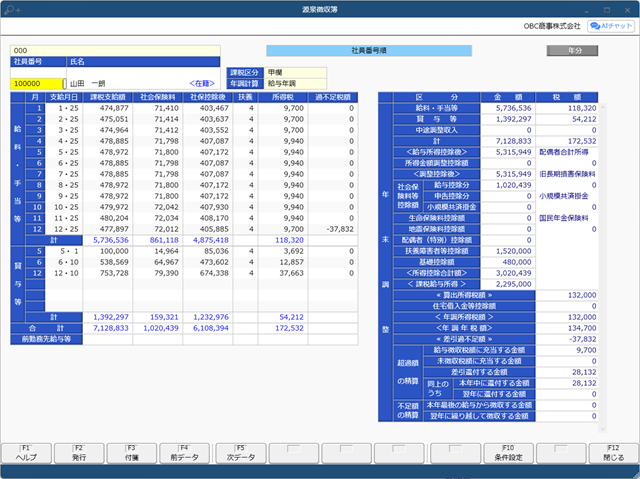Screen dimensions: 640x479
Task: Click F3 付箋 button
Action: coord(132,453)
